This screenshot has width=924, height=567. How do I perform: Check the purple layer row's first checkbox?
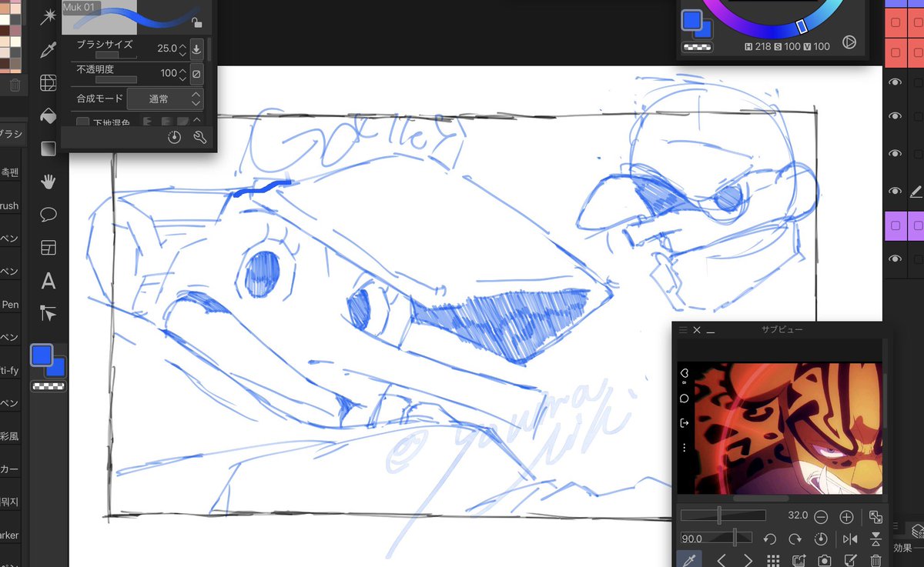pos(896,225)
